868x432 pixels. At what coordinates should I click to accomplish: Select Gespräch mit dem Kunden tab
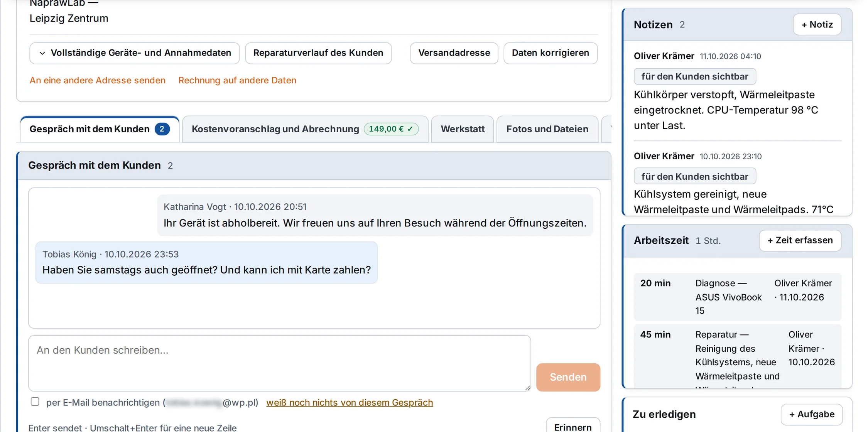(100, 129)
